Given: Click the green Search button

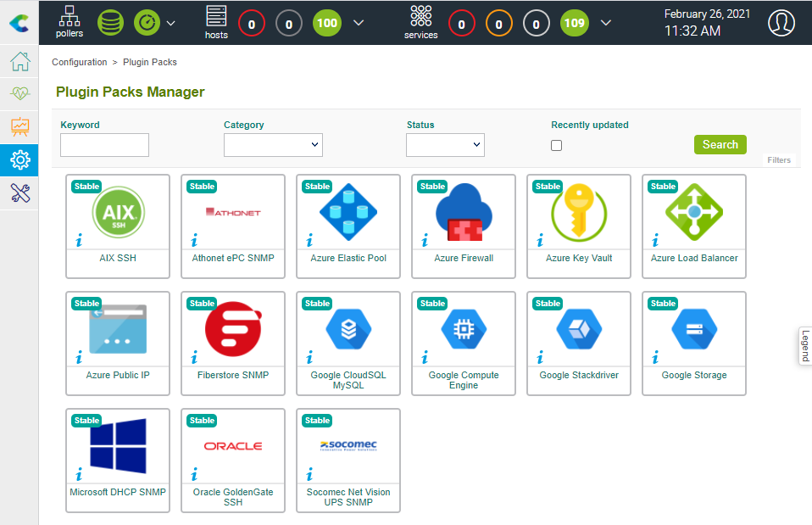Looking at the screenshot, I should 720,144.
